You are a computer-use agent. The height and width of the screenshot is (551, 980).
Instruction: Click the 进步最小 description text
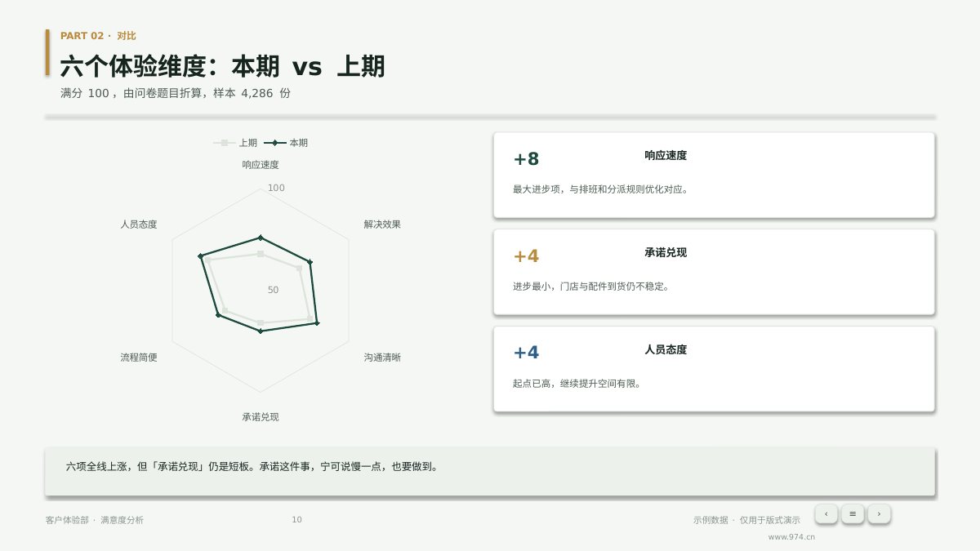[x=592, y=287]
